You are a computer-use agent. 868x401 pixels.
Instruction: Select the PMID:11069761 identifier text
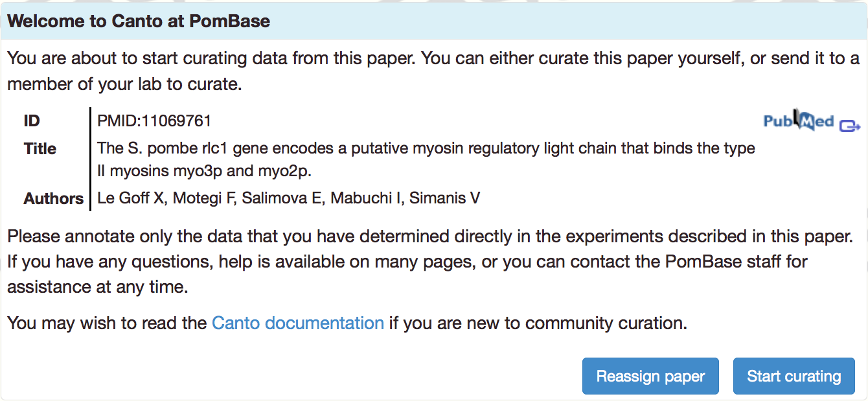click(154, 121)
